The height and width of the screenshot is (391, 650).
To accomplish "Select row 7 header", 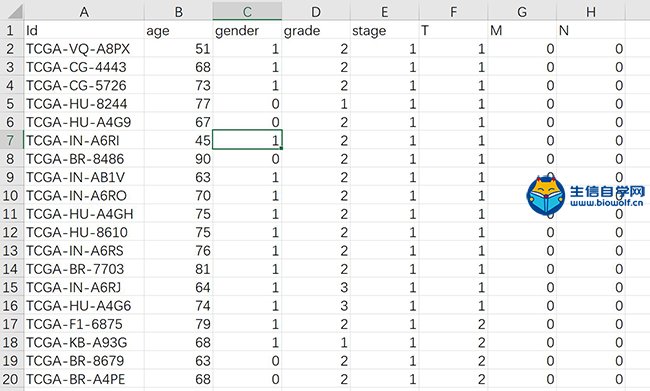I will (x=12, y=140).
